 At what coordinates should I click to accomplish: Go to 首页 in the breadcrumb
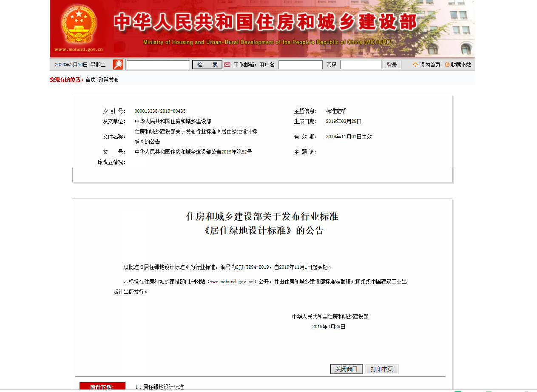tap(91, 80)
